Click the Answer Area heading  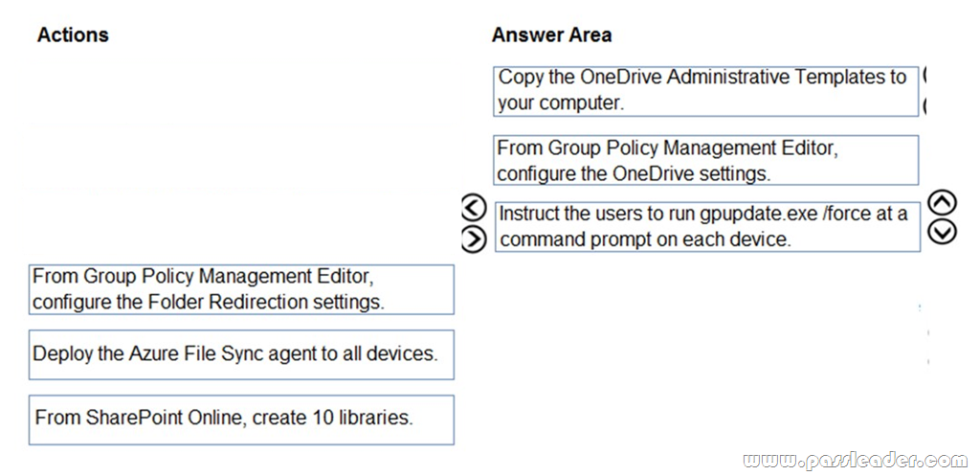click(x=552, y=35)
